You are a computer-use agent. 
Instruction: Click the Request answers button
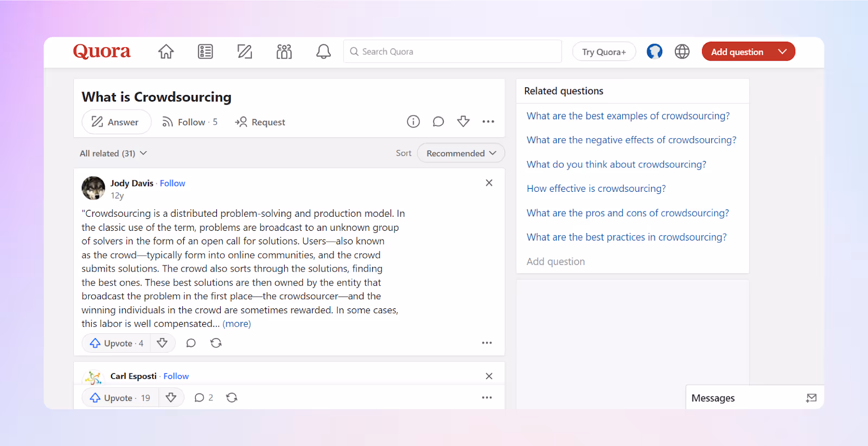click(x=260, y=122)
